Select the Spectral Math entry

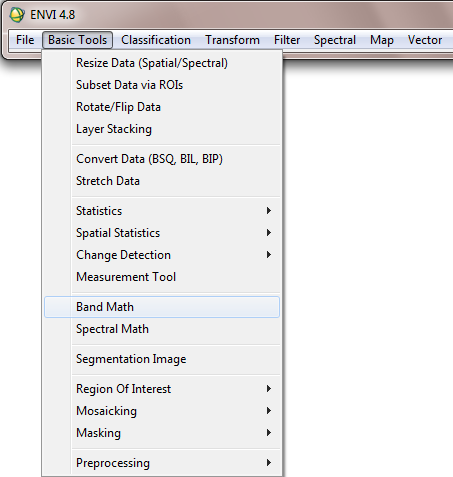pyautogui.click(x=162, y=329)
